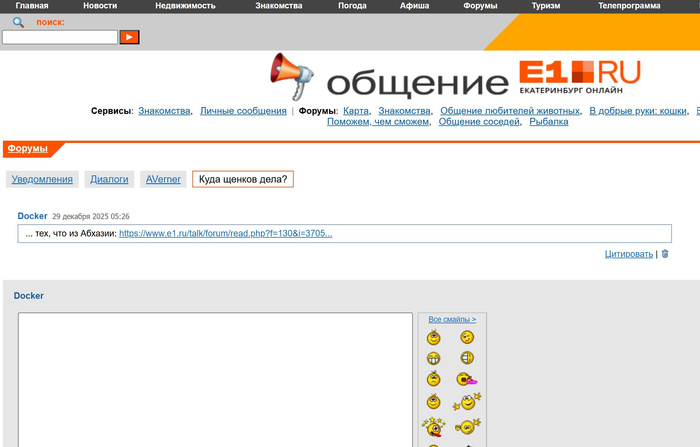Switch to the Диалоги tab
The height and width of the screenshot is (447, 700).
coord(109,180)
